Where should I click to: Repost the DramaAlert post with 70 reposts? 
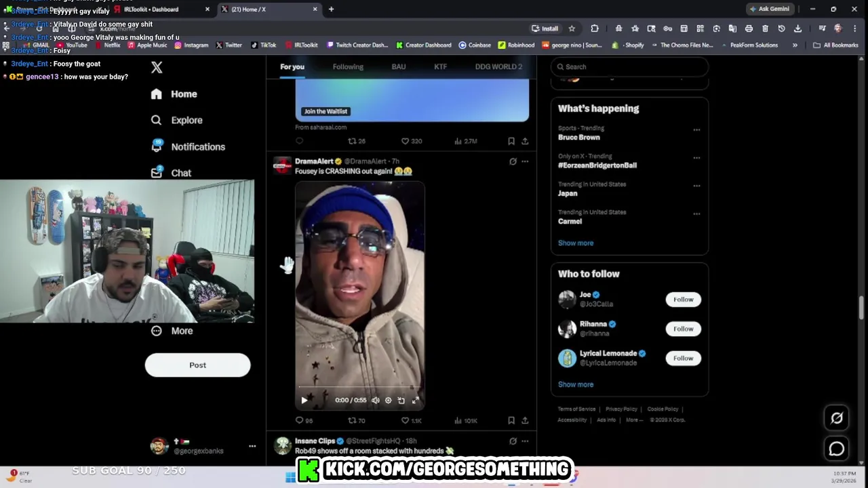pos(357,421)
